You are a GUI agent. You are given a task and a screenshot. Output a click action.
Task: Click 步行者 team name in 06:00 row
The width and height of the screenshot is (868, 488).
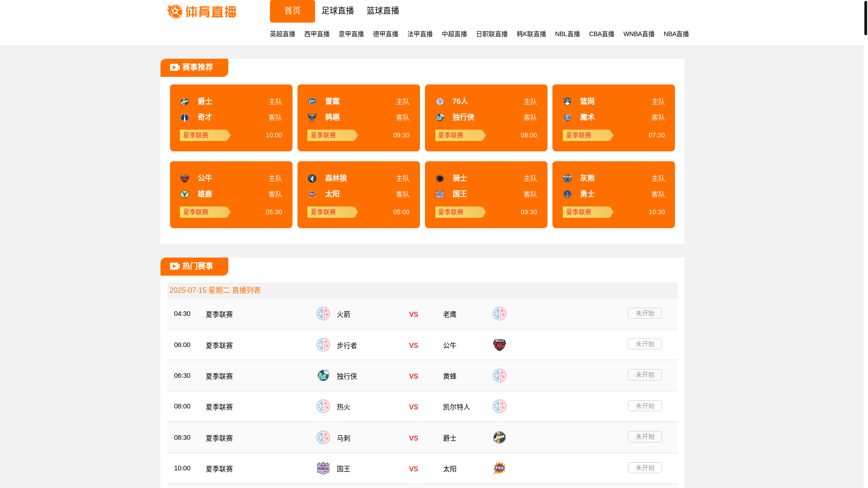(x=347, y=345)
